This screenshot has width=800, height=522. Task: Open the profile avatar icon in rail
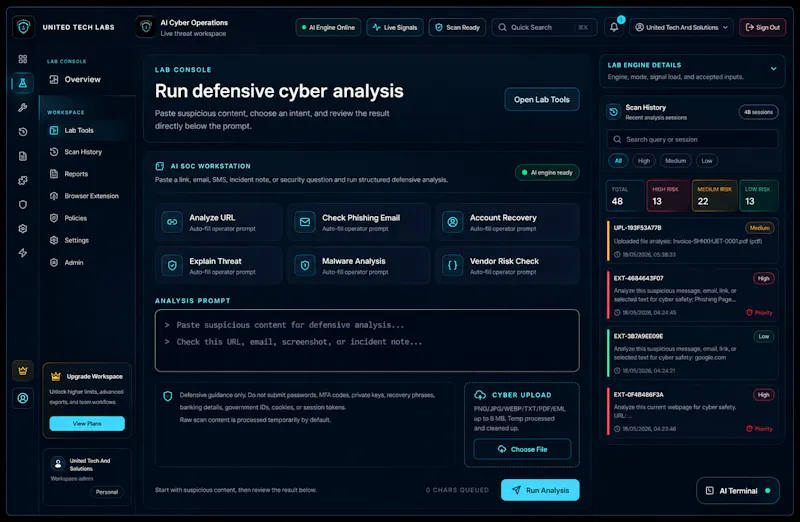click(x=22, y=398)
